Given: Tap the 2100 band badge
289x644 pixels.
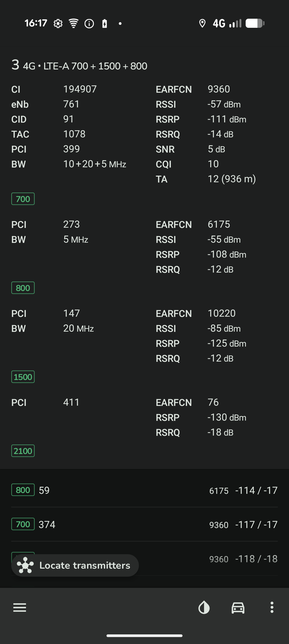Looking at the screenshot, I should (x=23, y=451).
